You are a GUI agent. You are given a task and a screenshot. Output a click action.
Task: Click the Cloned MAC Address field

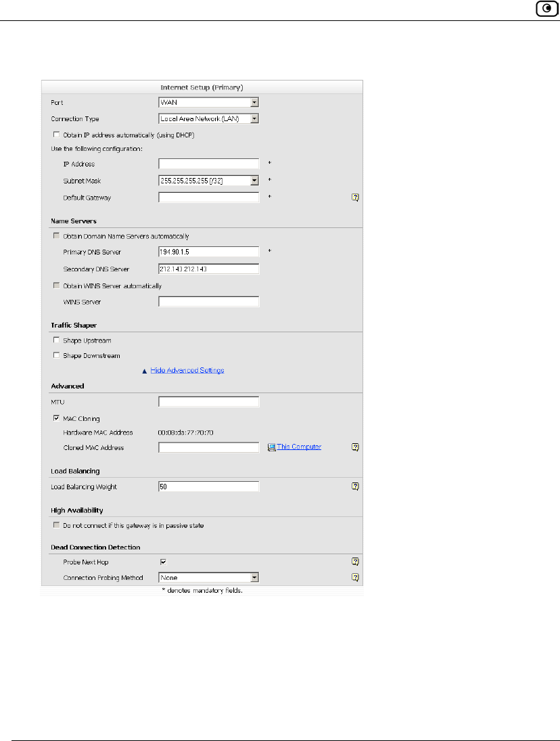tap(209, 447)
